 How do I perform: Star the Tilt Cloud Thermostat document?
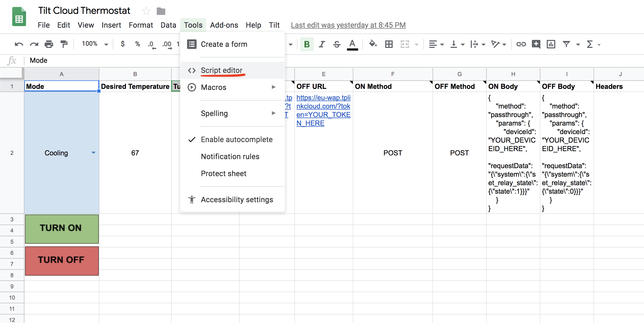point(146,11)
